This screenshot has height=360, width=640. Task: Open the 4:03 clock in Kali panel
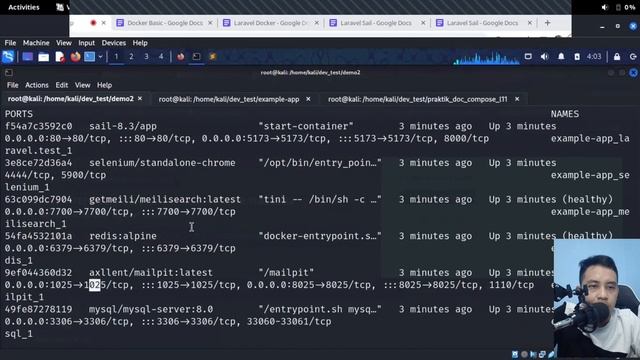[594, 57]
